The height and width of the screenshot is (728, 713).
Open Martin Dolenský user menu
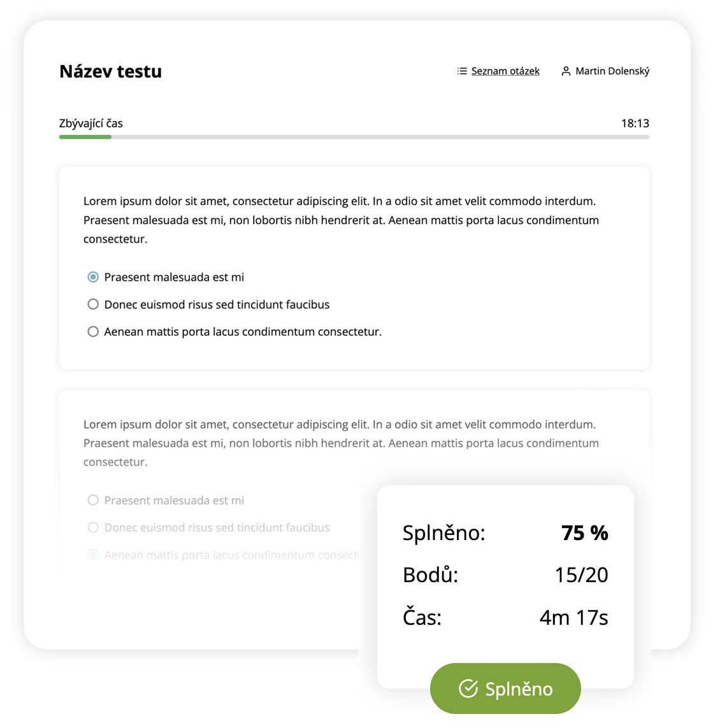612,71
